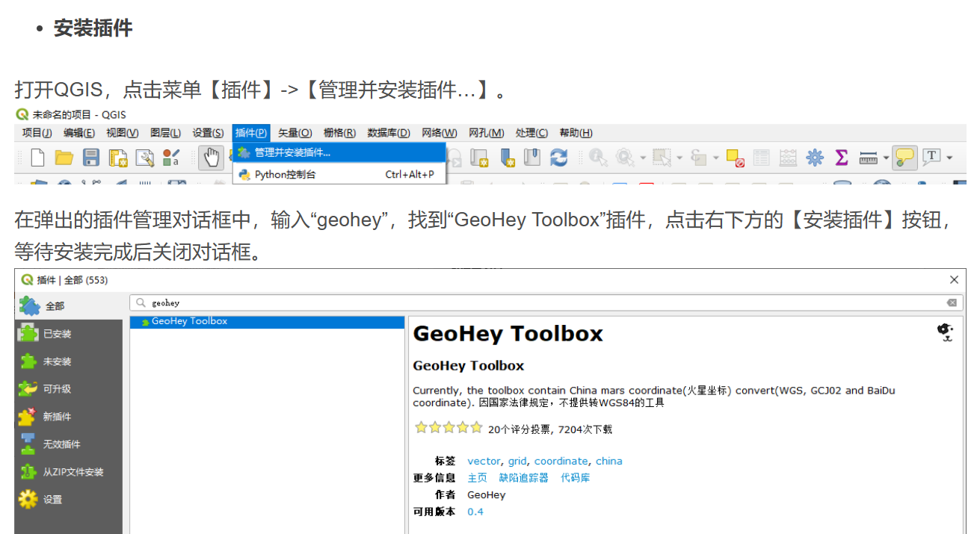Select the 设置 tab in plugin dialog sidebar
980x534 pixels.
click(x=68, y=500)
